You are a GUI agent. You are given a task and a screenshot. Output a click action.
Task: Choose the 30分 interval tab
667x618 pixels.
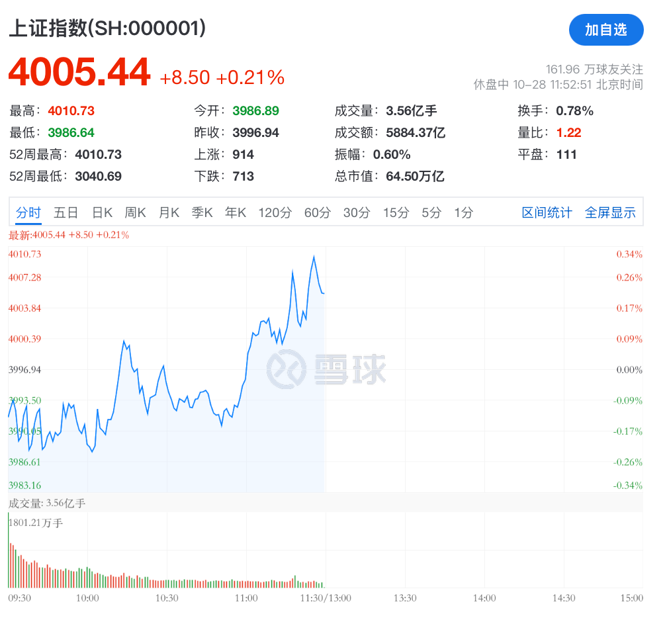pyautogui.click(x=356, y=212)
